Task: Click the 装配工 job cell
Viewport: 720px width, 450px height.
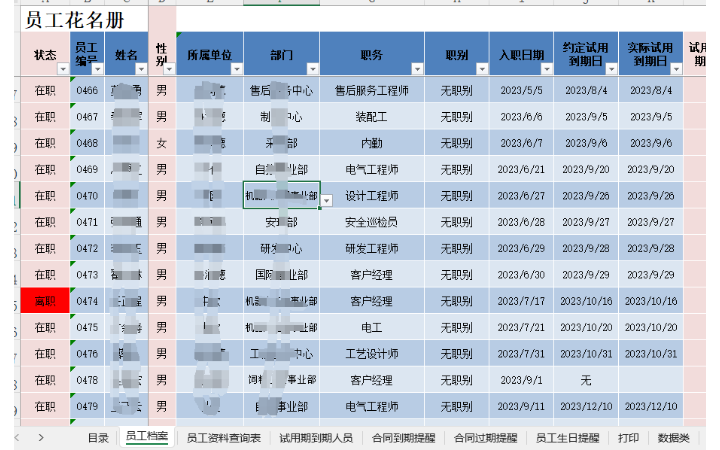Action: point(372,117)
